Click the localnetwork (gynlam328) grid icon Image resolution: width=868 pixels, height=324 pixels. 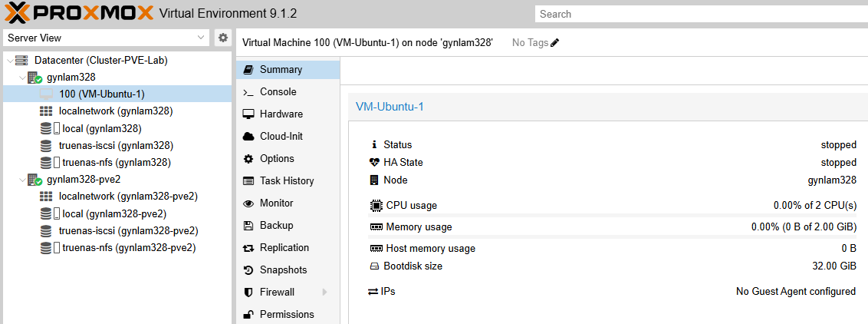click(47, 111)
